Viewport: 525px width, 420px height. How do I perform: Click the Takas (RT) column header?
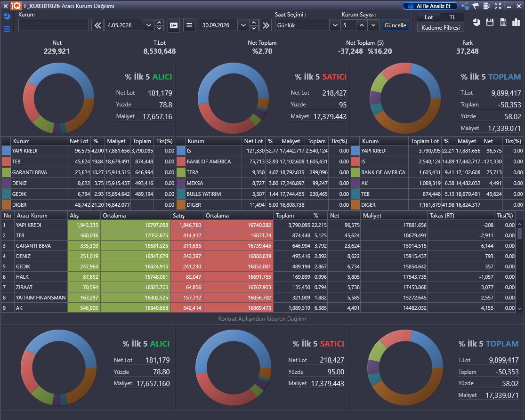pyautogui.click(x=460, y=216)
